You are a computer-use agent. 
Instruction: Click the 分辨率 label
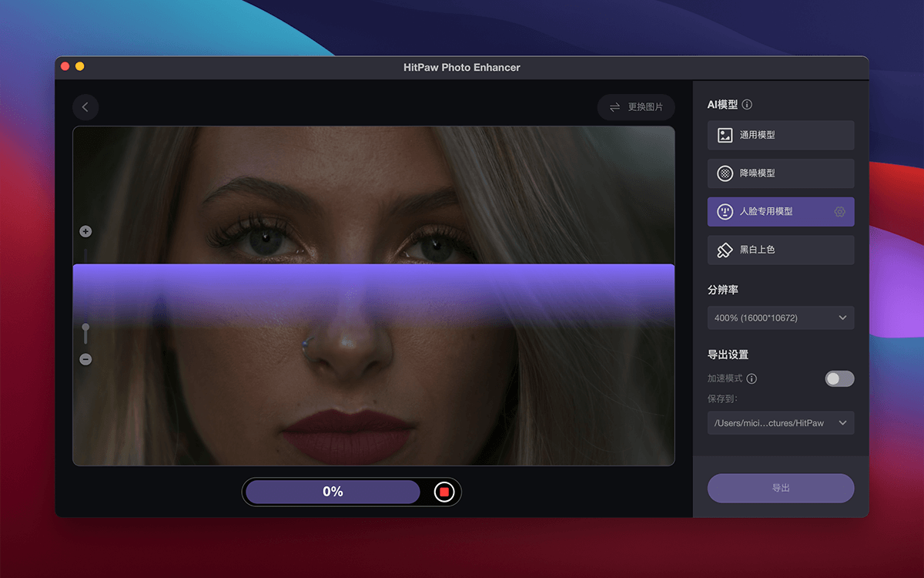tap(723, 290)
